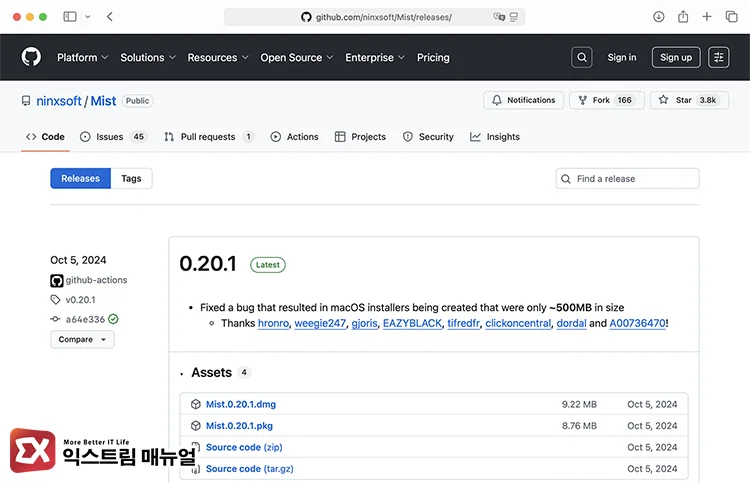This screenshot has height=483, width=750.
Task: Open the Insights tab
Action: tap(495, 137)
